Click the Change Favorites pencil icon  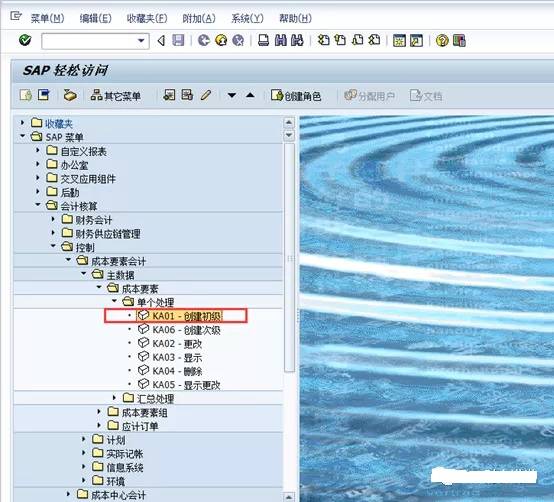point(206,95)
